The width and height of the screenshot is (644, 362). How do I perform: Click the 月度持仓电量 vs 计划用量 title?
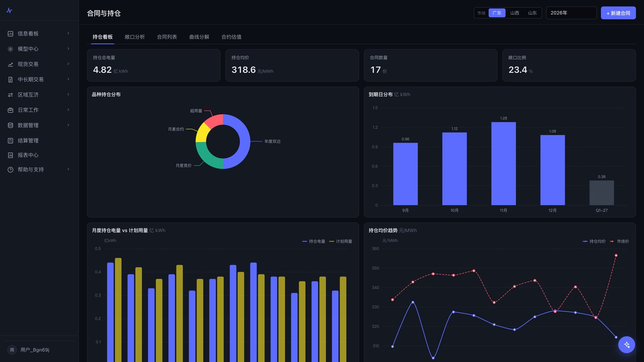tap(120, 230)
